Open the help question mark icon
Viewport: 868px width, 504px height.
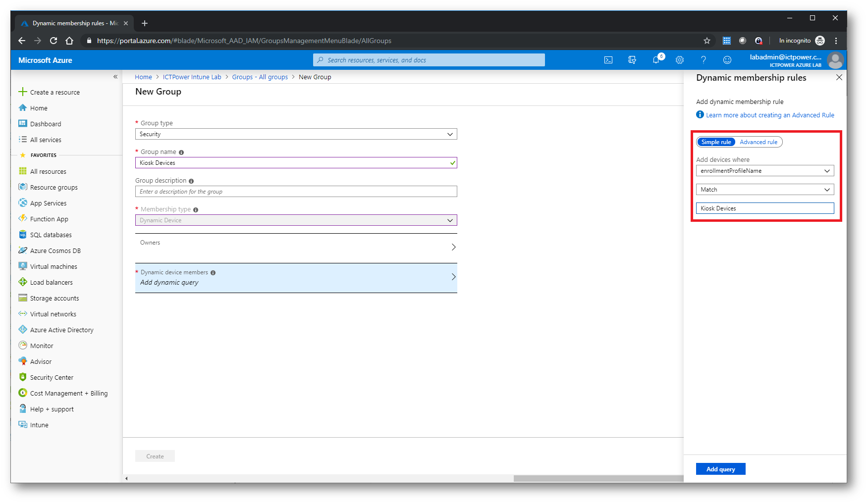[x=704, y=60]
